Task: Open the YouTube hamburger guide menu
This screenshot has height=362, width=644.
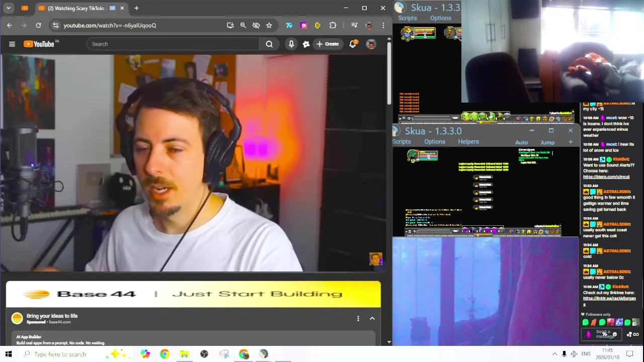Action: click(x=12, y=44)
